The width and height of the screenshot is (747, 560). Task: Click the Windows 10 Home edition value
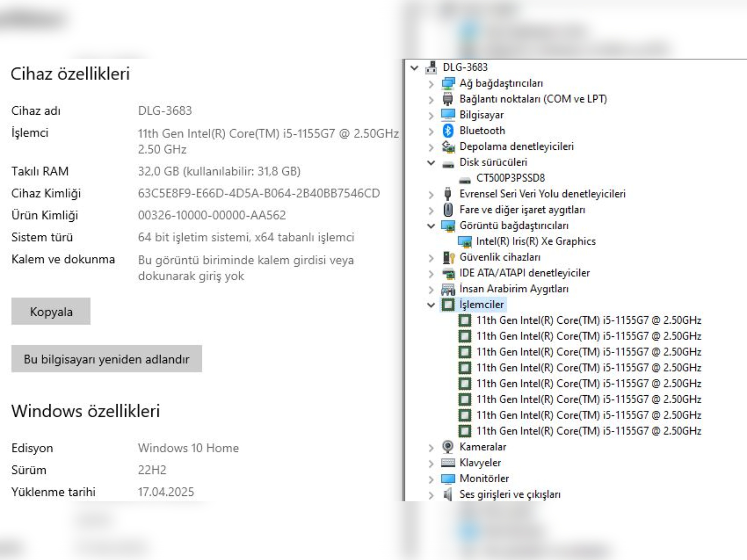pyautogui.click(x=188, y=448)
